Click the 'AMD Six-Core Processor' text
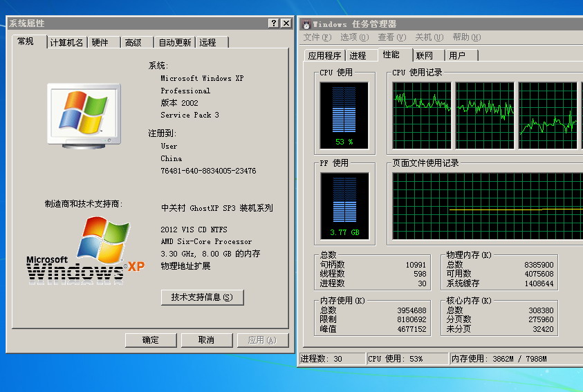Viewport: 583px width, 392px height. click(206, 241)
